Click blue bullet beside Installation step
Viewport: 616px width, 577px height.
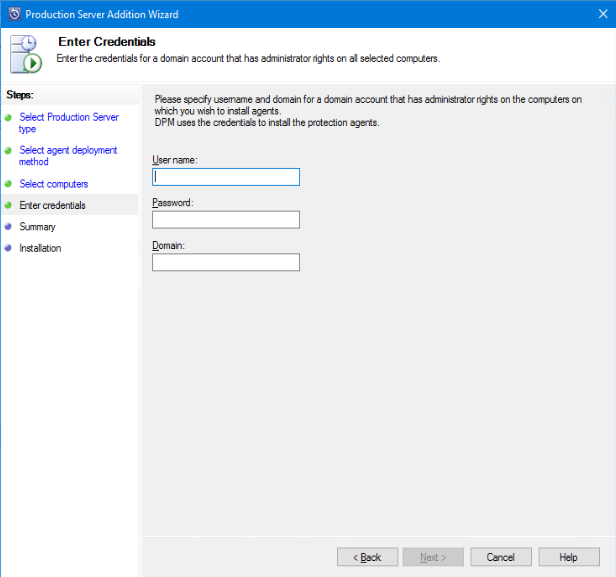coord(8,249)
